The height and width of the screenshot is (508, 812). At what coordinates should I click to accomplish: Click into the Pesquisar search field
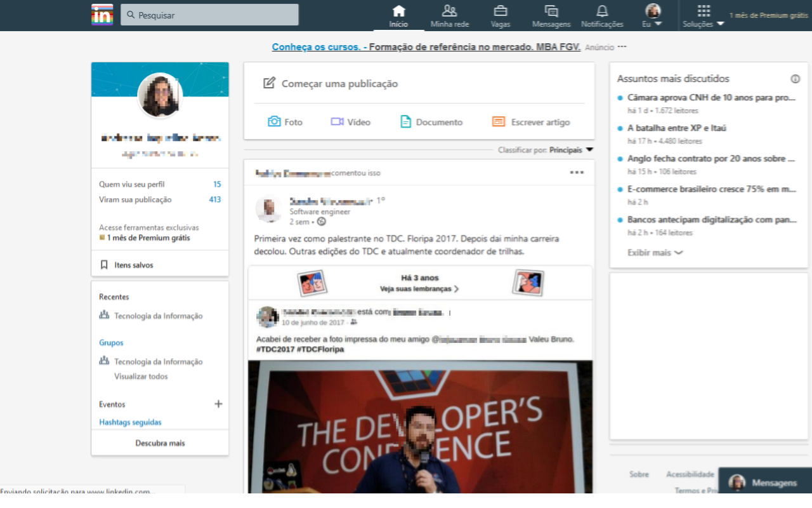coord(216,15)
